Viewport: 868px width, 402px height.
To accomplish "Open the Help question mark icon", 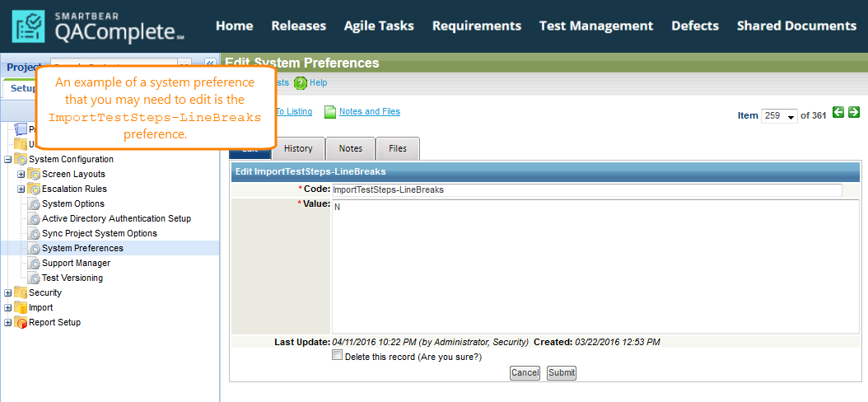I will tap(300, 83).
